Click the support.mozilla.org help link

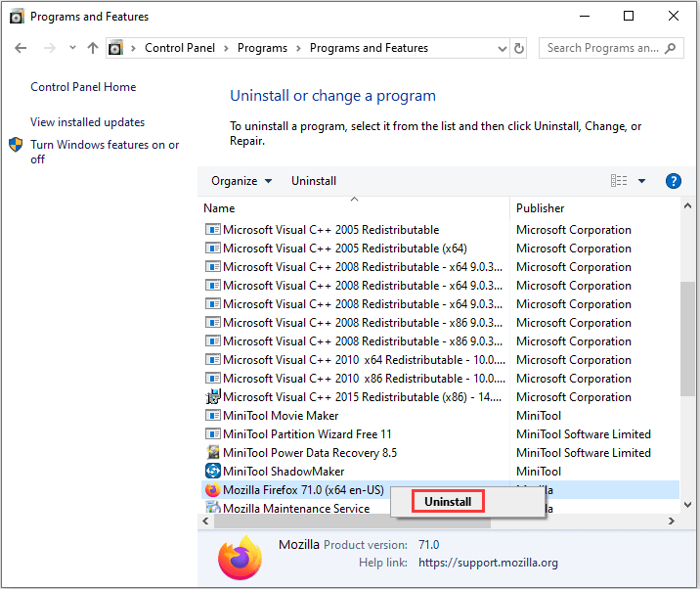[488, 563]
